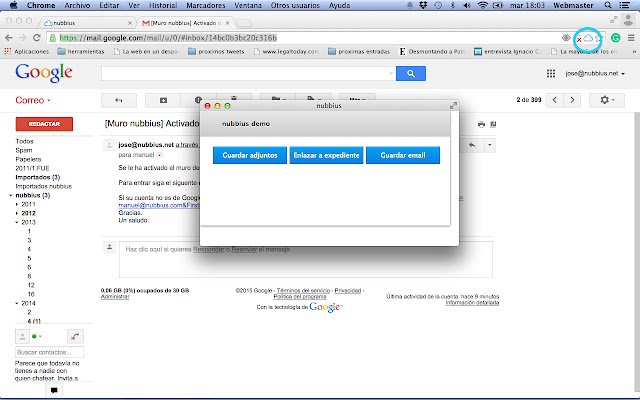Image resolution: width=640 pixels, height=400 pixels.
Task: Open the Papelera folder
Action: point(28,159)
